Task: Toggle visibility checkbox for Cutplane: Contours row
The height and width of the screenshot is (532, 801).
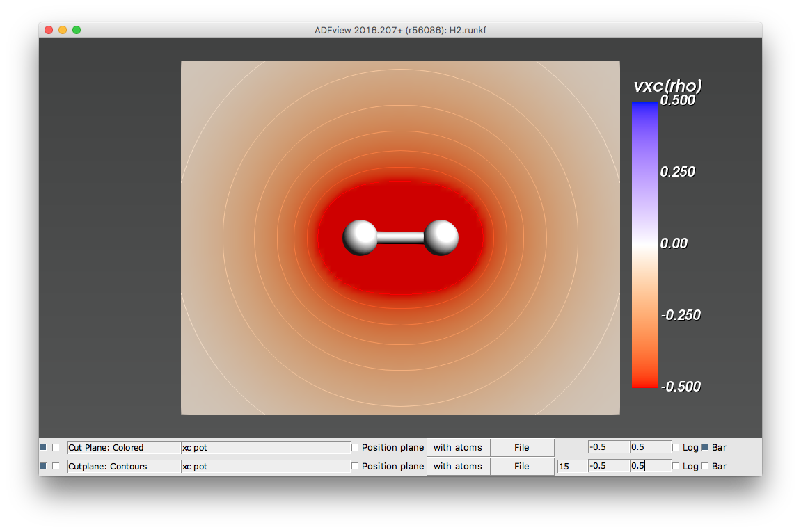Action: pos(43,466)
